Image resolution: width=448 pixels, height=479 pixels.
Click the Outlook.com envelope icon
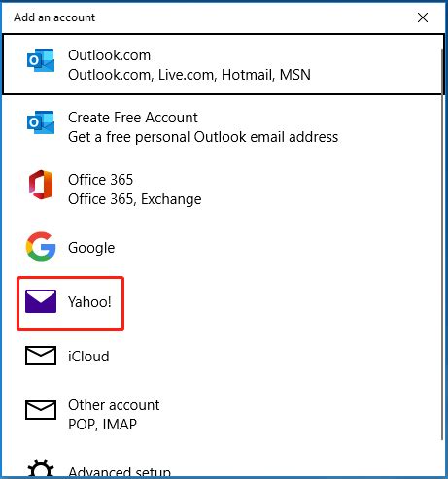[41, 60]
